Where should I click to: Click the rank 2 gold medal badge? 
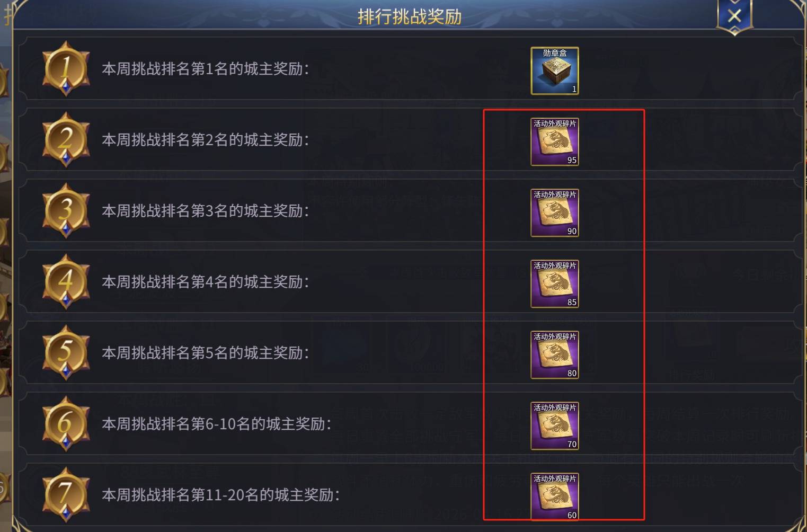(66, 140)
